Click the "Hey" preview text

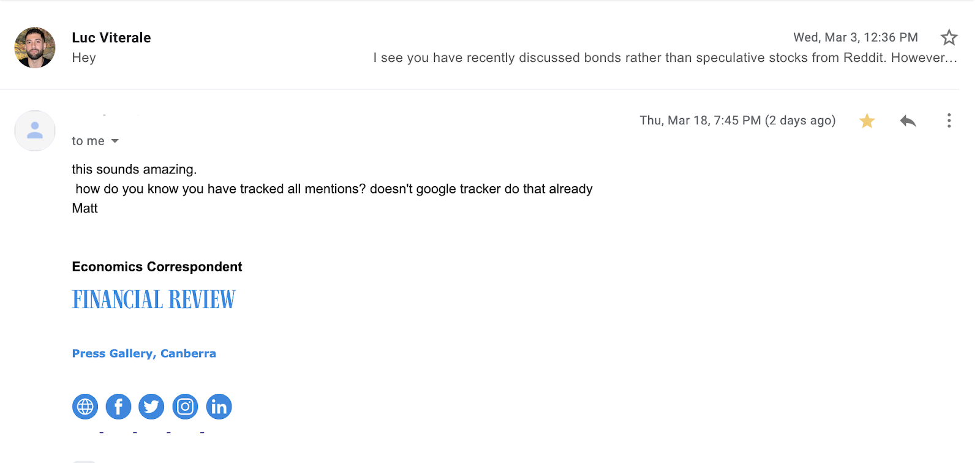tap(84, 58)
